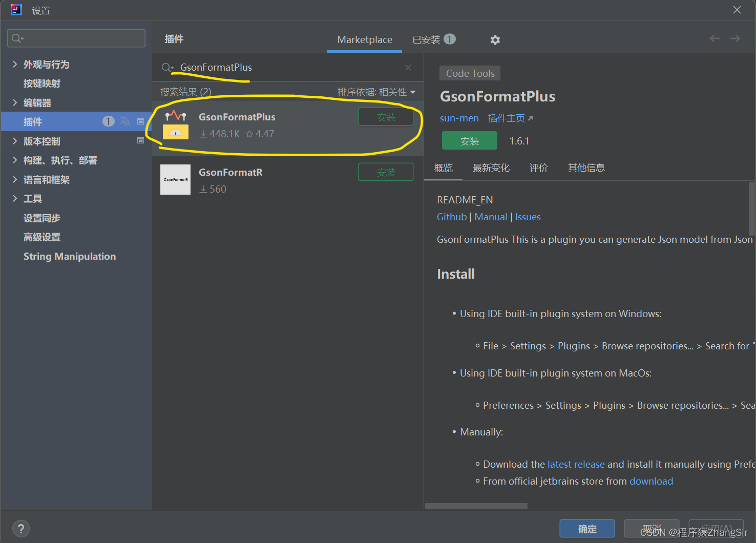
Task: Click the search icon in plugin search field
Action: 167,68
